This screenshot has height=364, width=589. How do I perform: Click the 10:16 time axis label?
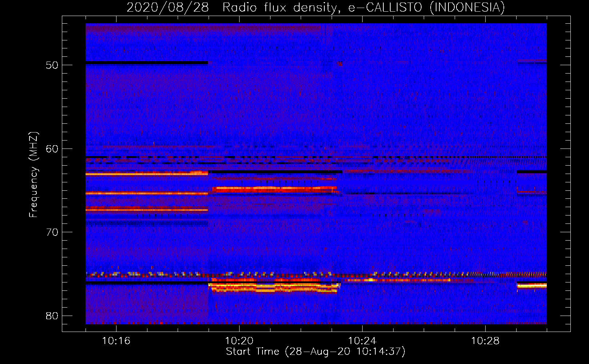116,341
